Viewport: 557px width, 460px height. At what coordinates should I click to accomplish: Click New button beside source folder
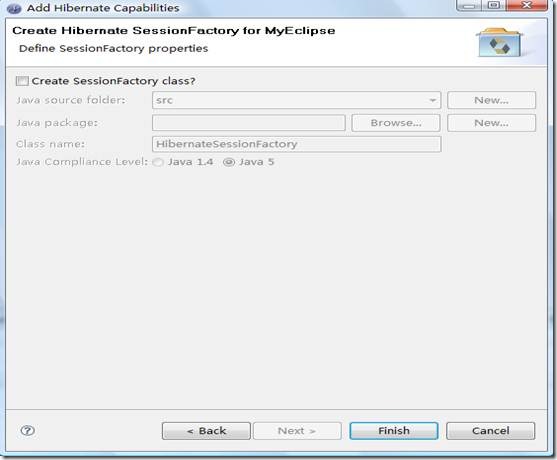pyautogui.click(x=491, y=100)
